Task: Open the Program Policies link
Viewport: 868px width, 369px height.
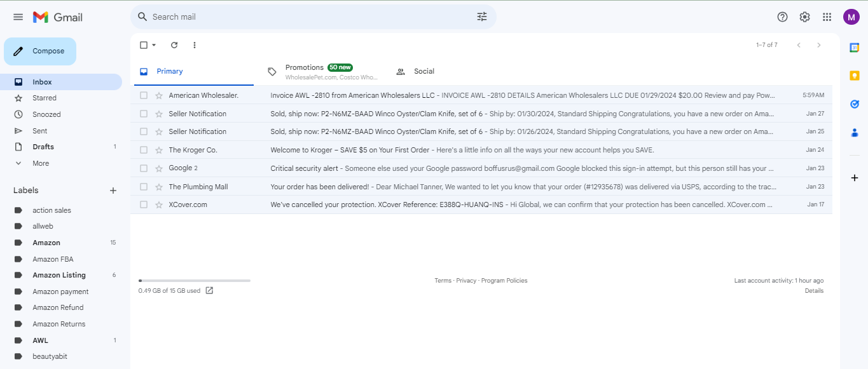Action: [x=504, y=281]
